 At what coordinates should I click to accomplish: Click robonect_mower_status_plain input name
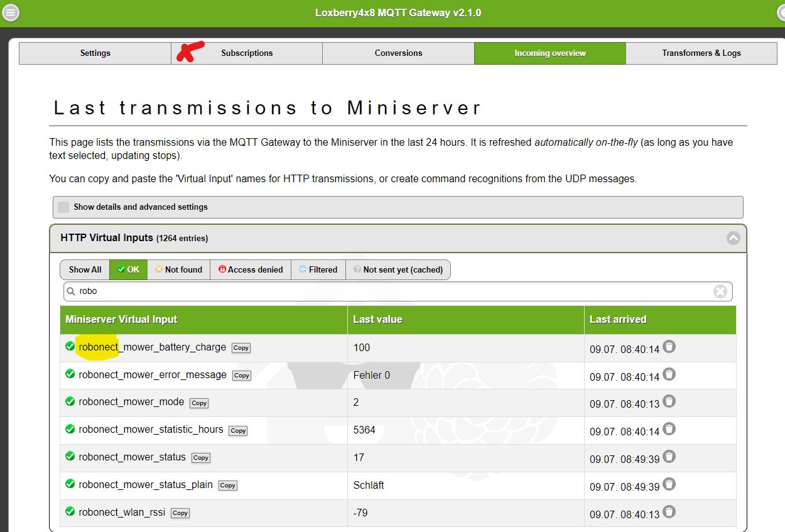pyautogui.click(x=146, y=485)
